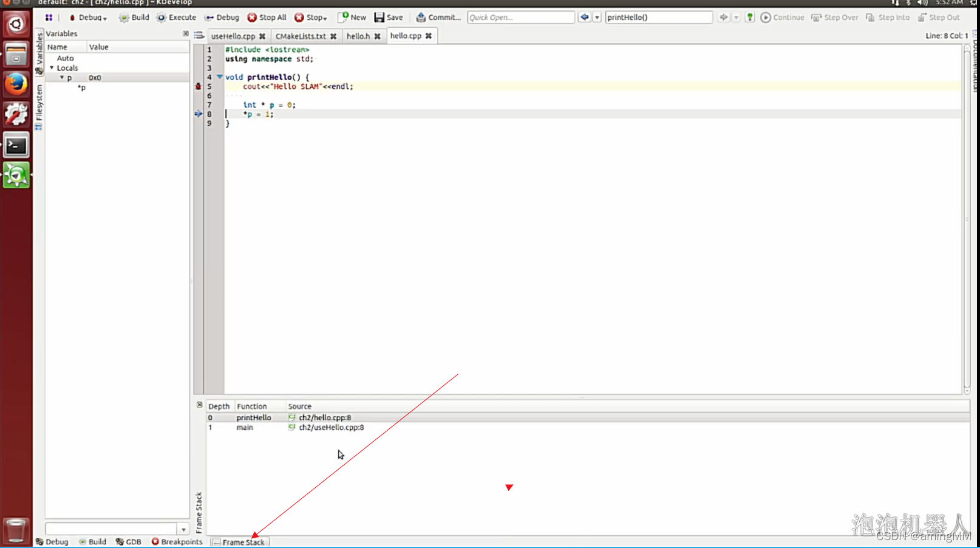Image resolution: width=980 pixels, height=548 pixels.
Task: Open the watch expression dropdown arrow
Action: click(183, 529)
